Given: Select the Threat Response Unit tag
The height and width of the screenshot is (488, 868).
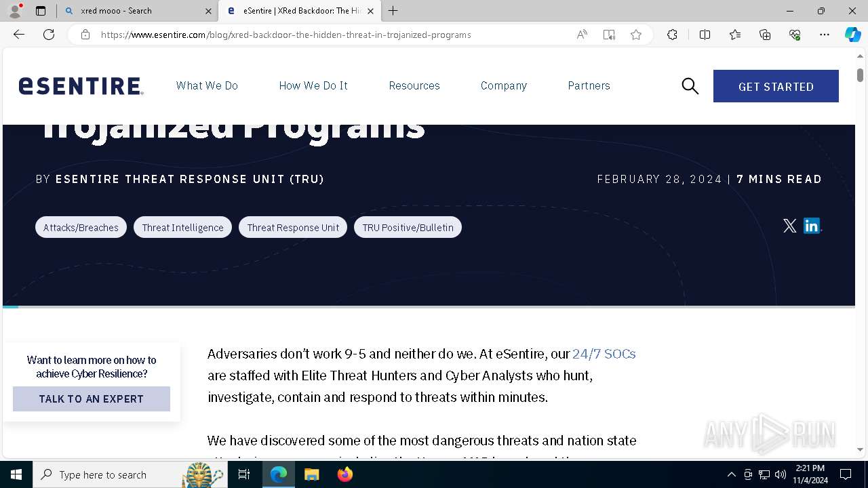Looking at the screenshot, I should [x=293, y=227].
